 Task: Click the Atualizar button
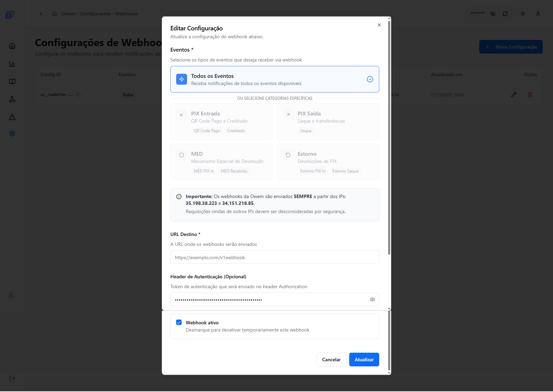point(364,359)
